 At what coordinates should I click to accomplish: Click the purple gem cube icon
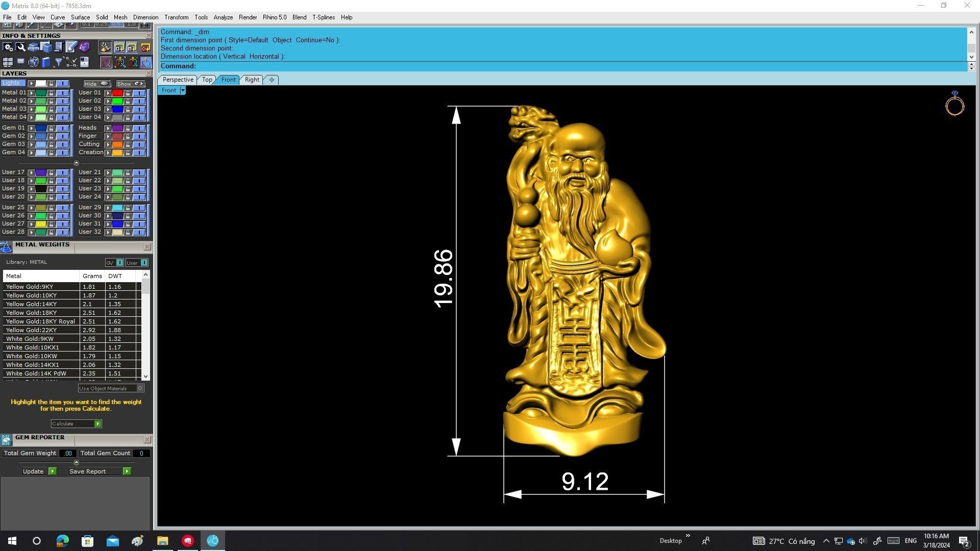click(84, 47)
